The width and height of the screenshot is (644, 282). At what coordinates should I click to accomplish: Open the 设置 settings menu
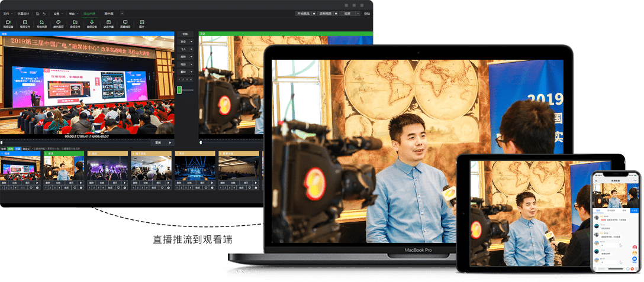tap(57, 13)
